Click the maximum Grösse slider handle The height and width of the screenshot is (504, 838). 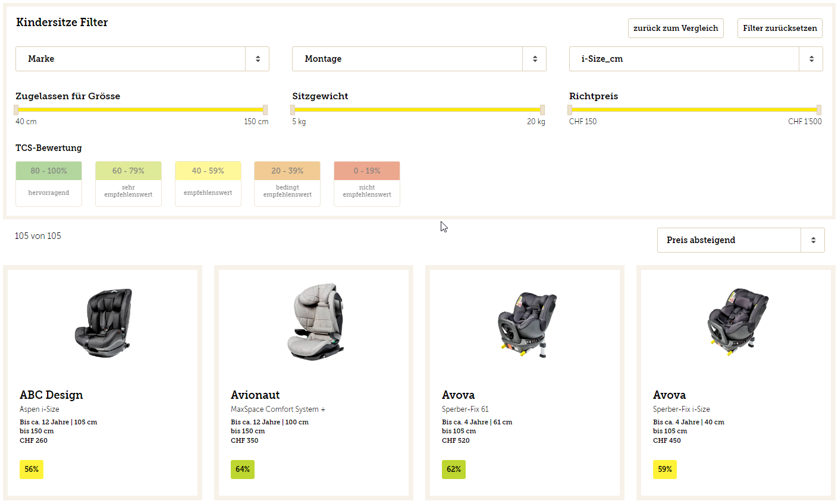tap(265, 109)
